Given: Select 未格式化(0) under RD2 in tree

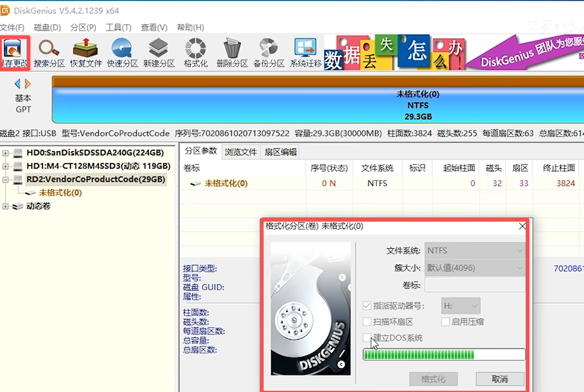Looking at the screenshot, I should [60, 193].
